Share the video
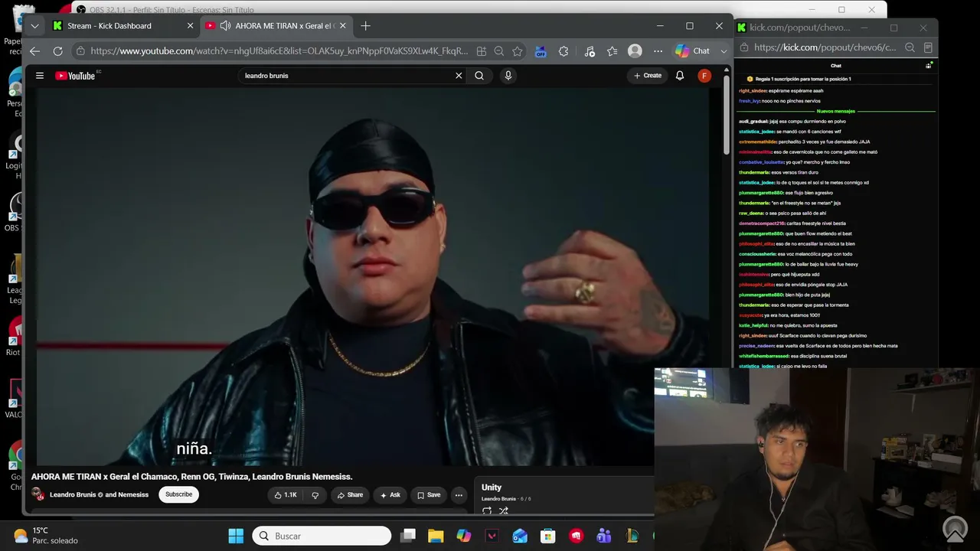 pyautogui.click(x=350, y=495)
